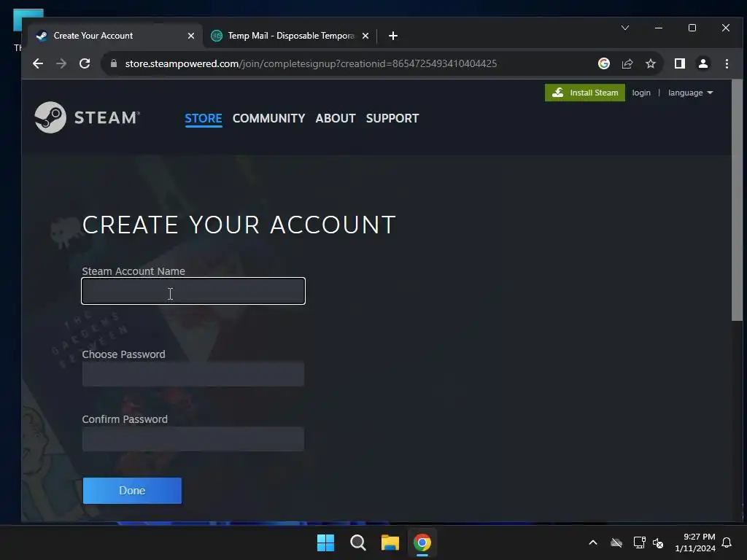Focus the Steam Account Name field

coord(193,291)
